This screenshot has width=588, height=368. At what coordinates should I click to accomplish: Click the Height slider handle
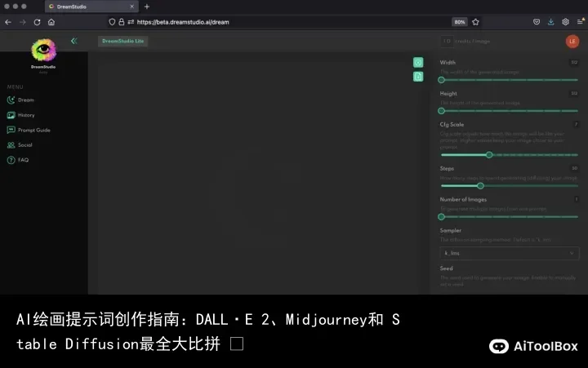coord(441,111)
